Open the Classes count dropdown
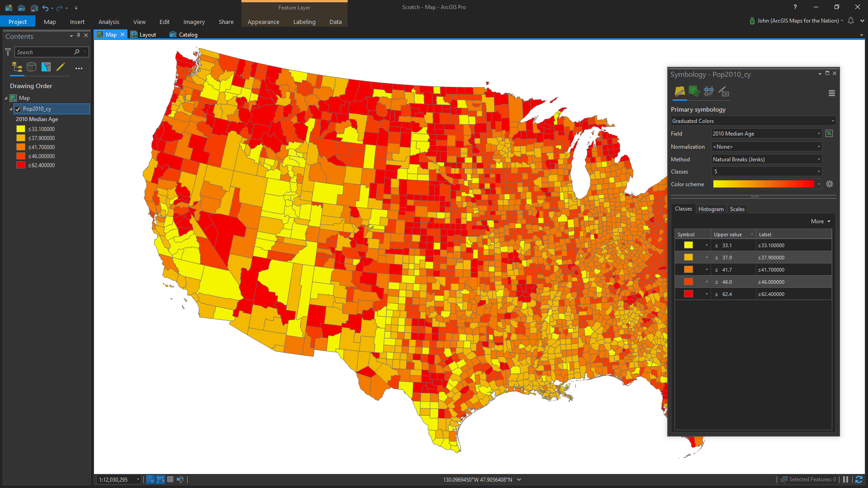 point(767,171)
